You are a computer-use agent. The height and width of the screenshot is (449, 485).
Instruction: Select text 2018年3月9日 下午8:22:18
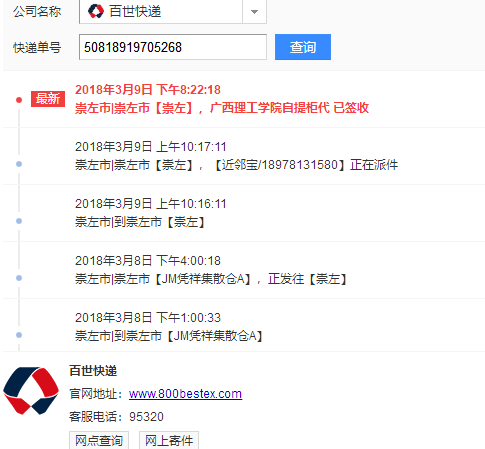pyautogui.click(x=148, y=90)
